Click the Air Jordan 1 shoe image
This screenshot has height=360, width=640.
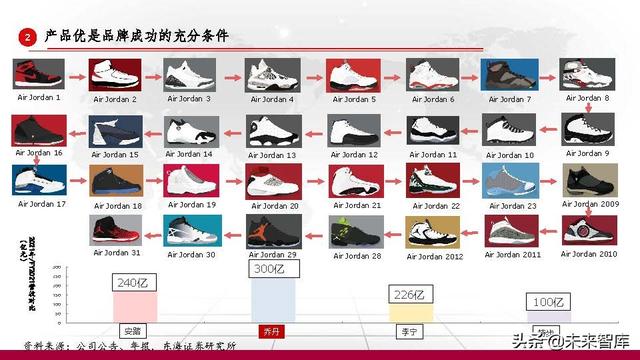(38, 74)
